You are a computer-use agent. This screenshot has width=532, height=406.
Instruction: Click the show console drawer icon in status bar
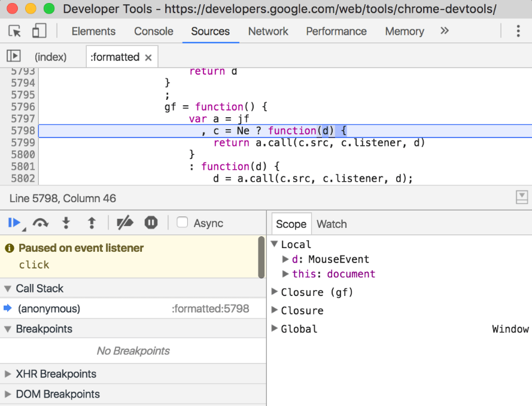coord(522,197)
